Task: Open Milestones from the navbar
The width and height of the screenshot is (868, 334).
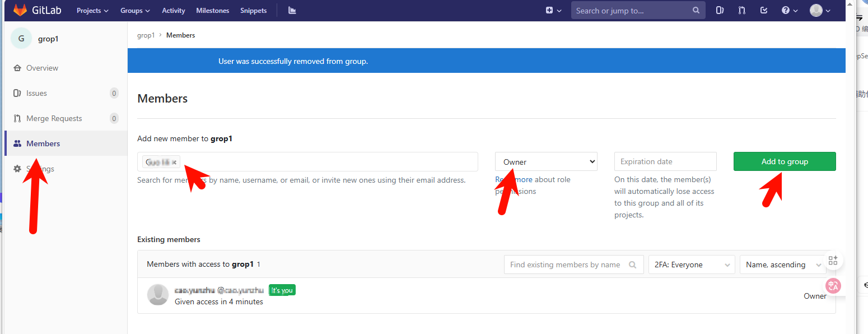Action: pyautogui.click(x=213, y=11)
